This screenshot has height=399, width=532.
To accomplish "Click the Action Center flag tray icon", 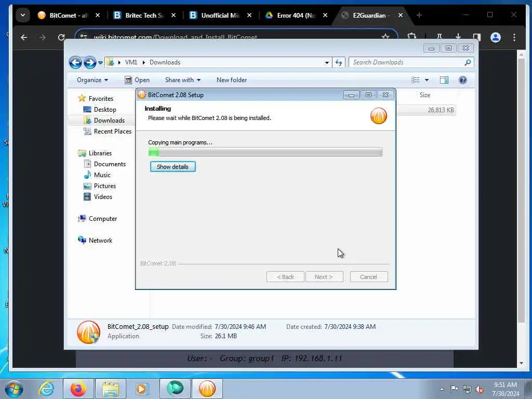I will [454, 389].
